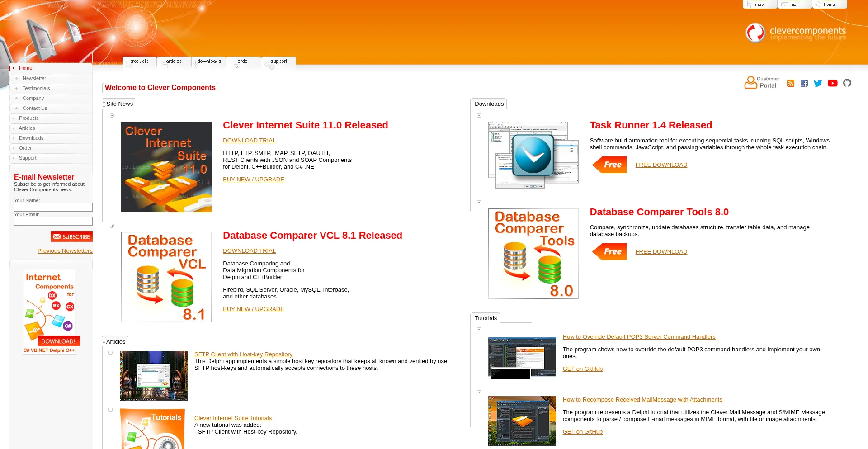Click the Internet Components DOWNLOAD banner

tap(50, 312)
